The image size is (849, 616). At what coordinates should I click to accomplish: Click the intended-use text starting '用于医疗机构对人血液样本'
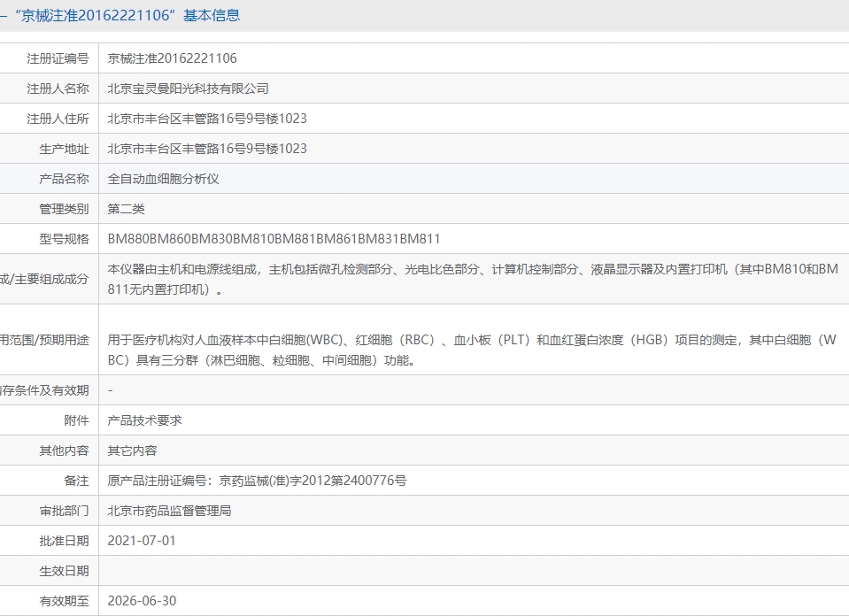click(x=472, y=350)
